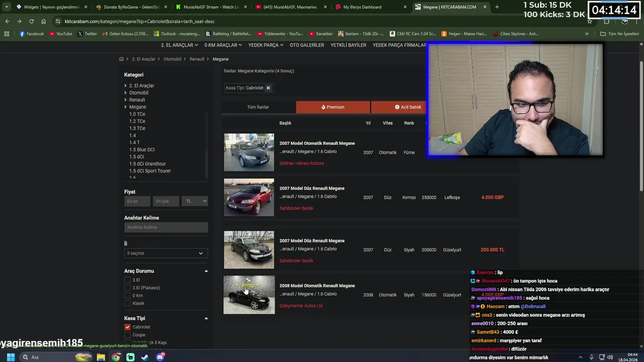The image size is (644, 362).
Task: Open Google Chrome from the taskbar
Action: pyautogui.click(x=116, y=357)
